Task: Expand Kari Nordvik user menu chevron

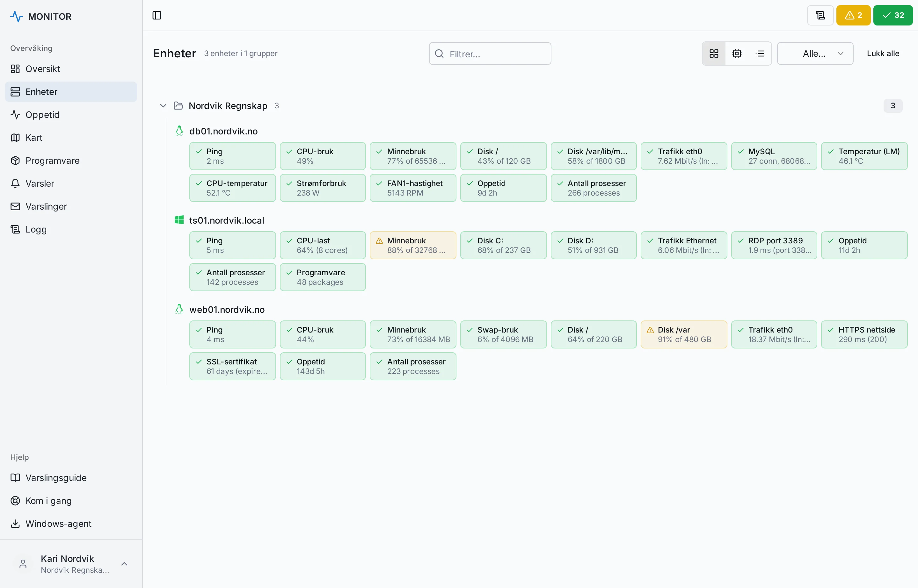Action: pos(124,564)
